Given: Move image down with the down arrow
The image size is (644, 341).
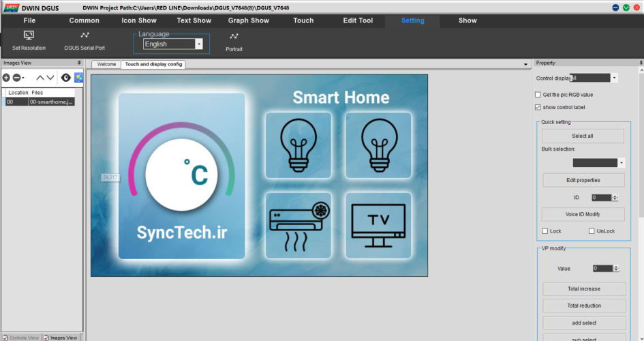Looking at the screenshot, I should click(x=50, y=78).
